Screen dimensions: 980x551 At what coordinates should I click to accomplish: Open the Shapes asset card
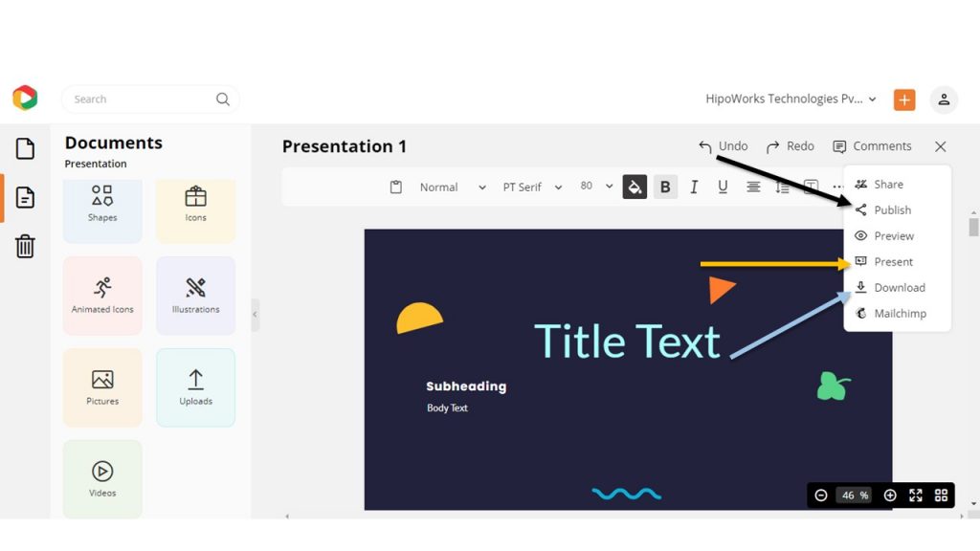click(x=102, y=210)
